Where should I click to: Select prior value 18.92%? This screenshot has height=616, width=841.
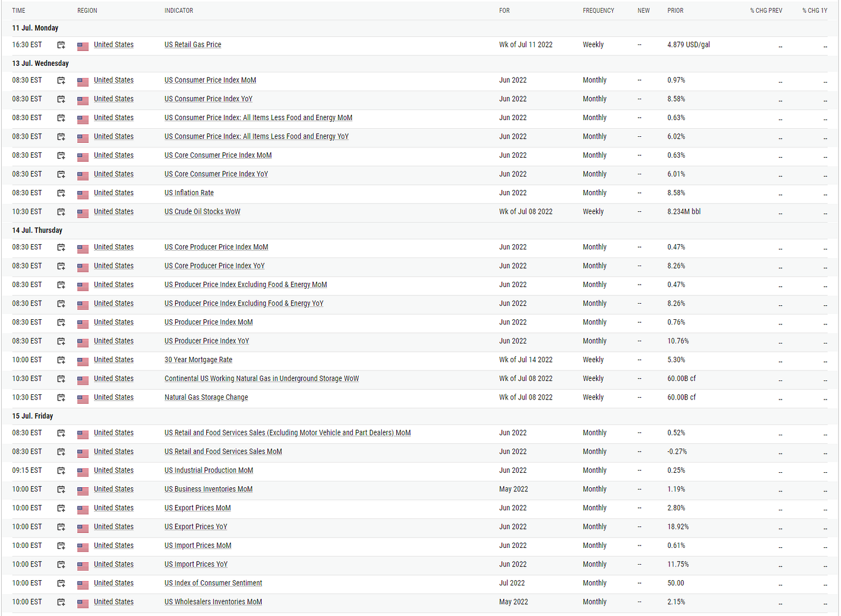pyautogui.click(x=678, y=527)
